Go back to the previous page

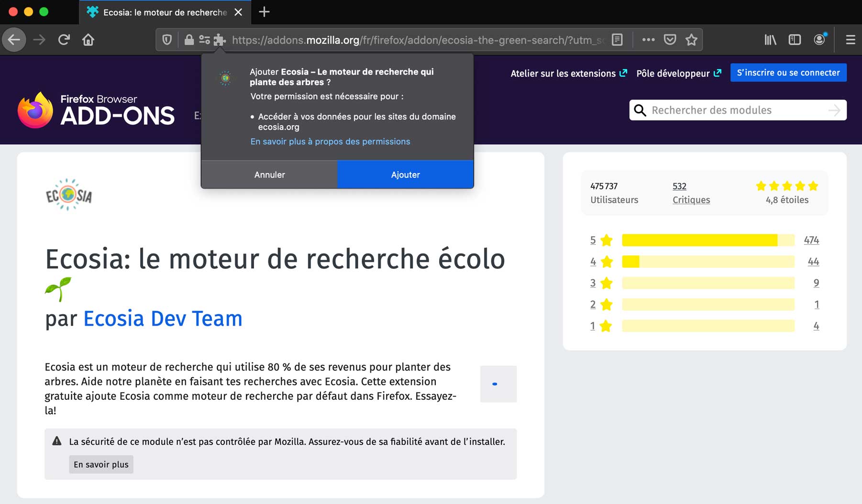pyautogui.click(x=14, y=40)
